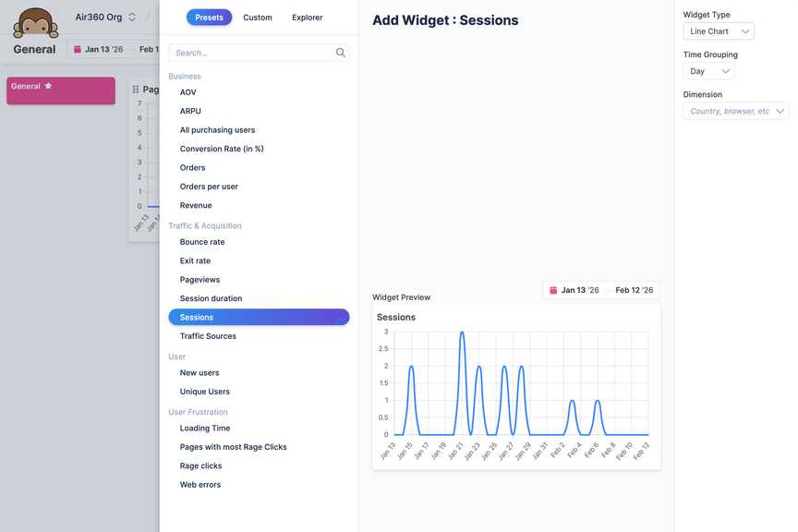Choose the Revenue preset
798x532 pixels.
tap(196, 205)
